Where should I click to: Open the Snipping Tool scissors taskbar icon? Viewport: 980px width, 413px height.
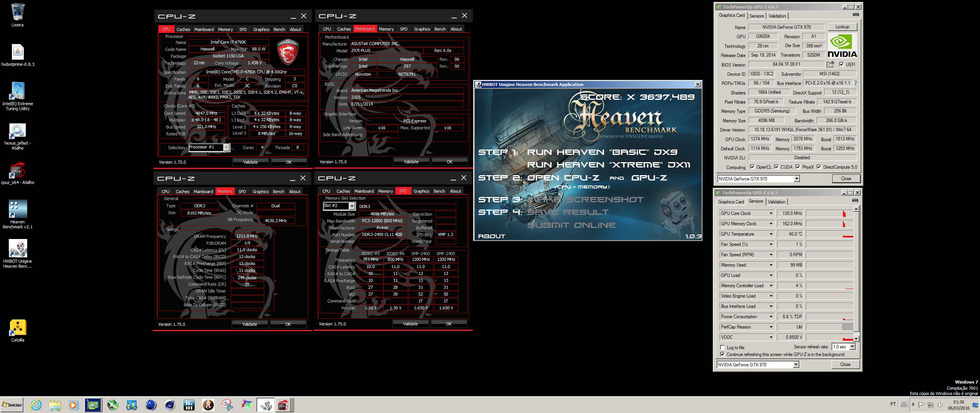pos(227,405)
